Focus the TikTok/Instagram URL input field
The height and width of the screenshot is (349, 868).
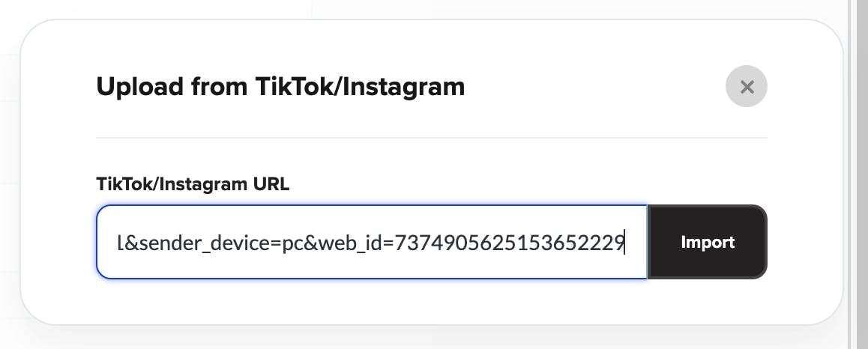pos(372,242)
